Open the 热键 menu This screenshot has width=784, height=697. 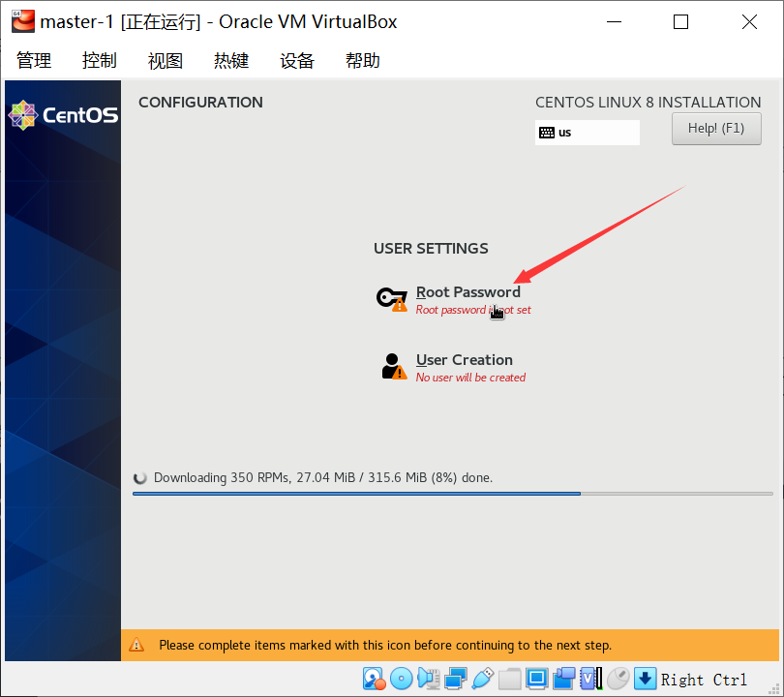pos(231,60)
